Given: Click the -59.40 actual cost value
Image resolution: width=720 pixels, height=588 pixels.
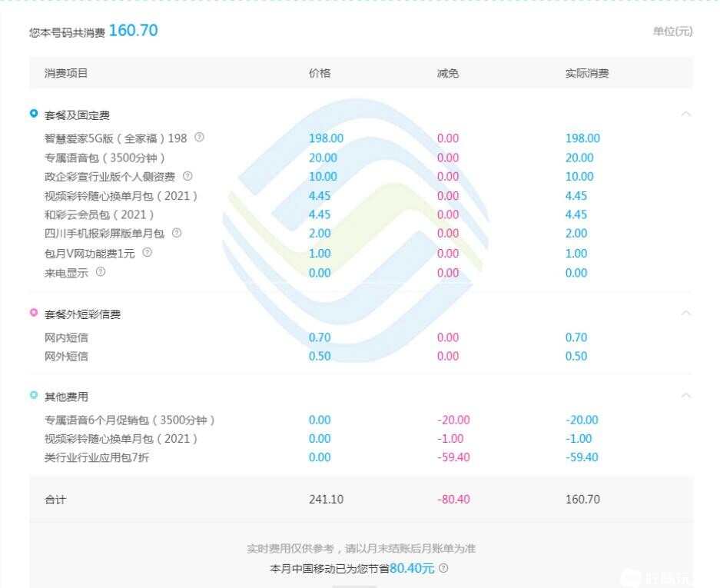Looking at the screenshot, I should 582,457.
